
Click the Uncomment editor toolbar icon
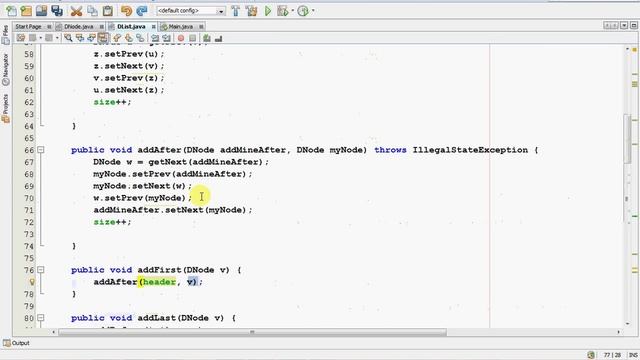coord(218,38)
